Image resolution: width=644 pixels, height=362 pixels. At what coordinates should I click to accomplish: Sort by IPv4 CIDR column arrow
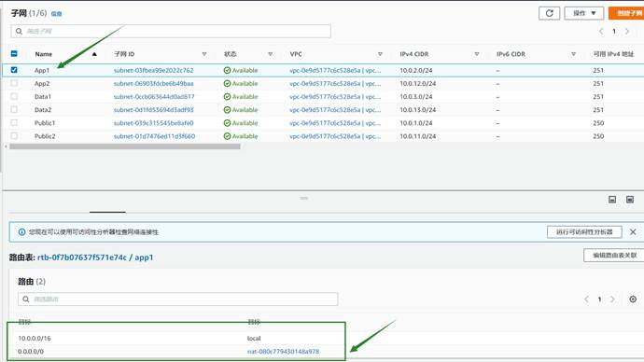pos(477,54)
